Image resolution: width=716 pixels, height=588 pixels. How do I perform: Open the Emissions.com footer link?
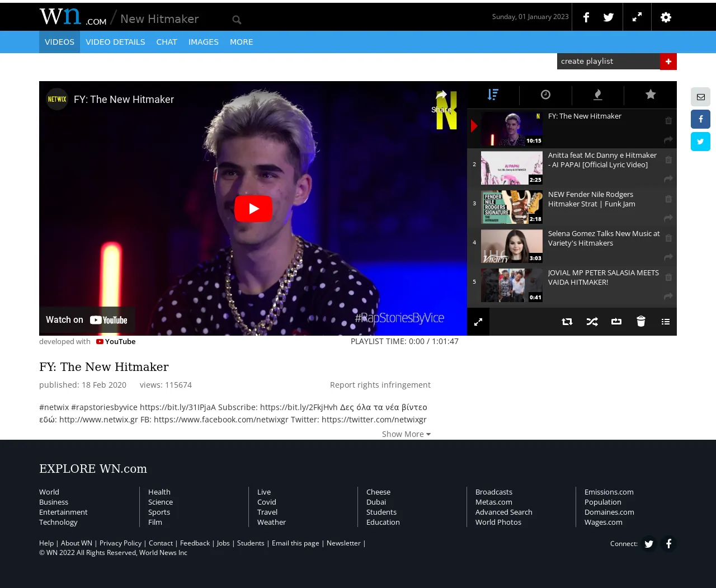tap(609, 492)
